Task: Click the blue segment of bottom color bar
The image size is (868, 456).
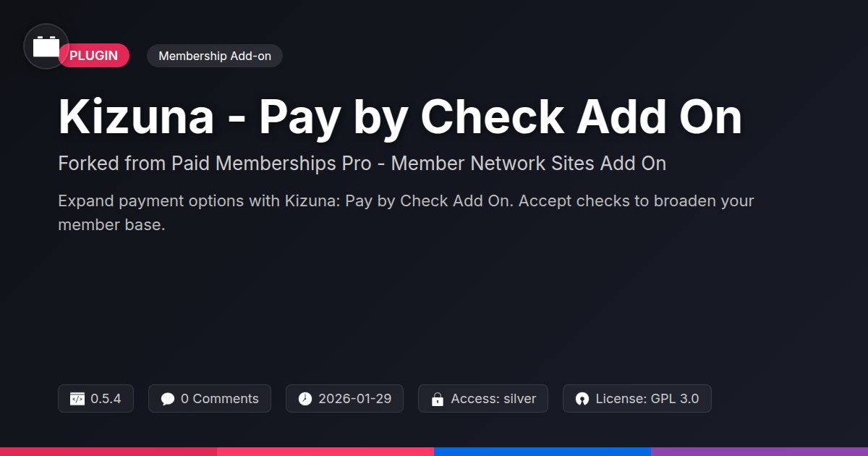Action: [542, 452]
